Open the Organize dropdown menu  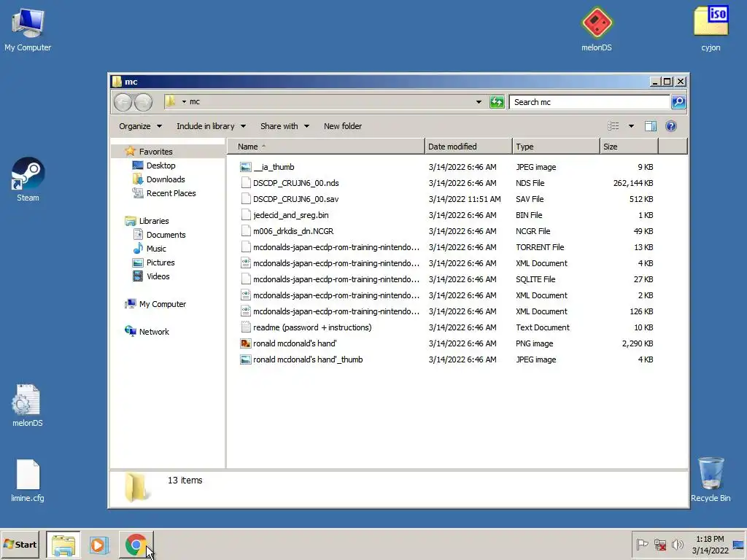pyautogui.click(x=141, y=126)
